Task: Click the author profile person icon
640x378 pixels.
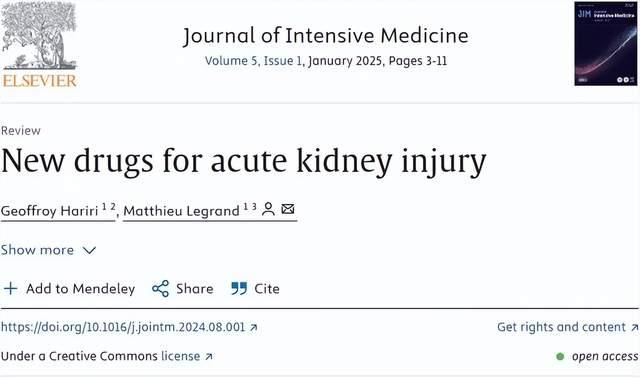Action: pos(268,209)
